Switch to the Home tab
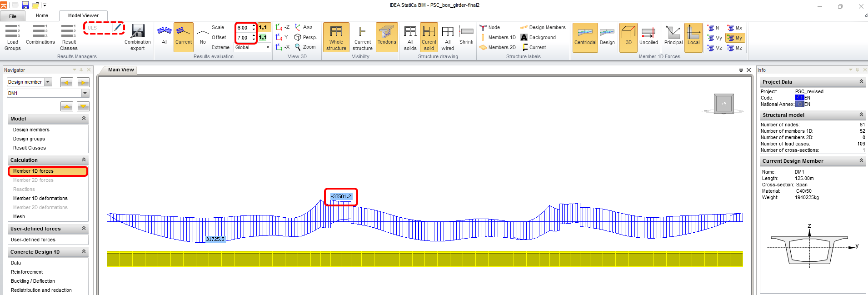 [42, 15]
